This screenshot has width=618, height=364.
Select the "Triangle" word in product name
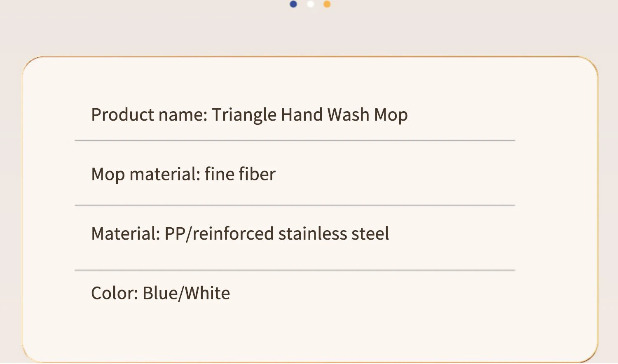point(244,115)
